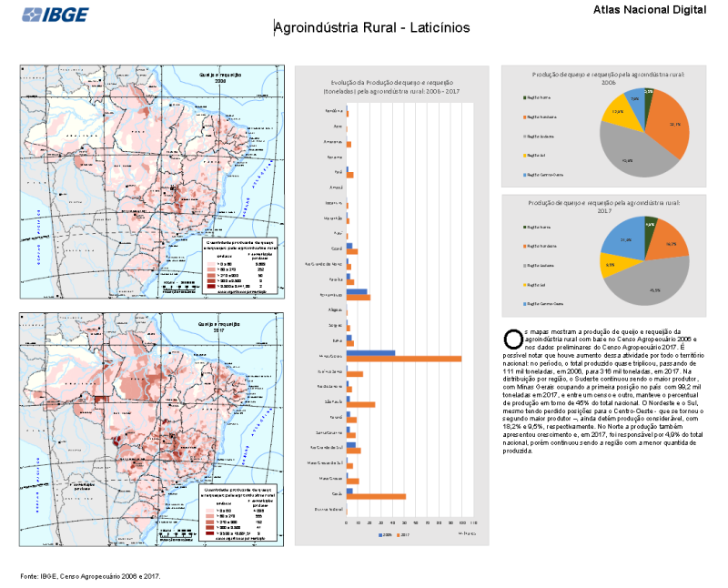Screen dimensions: 728x588
Task: Click the green Norte slice in the 2006 pie
Action: tap(648, 96)
